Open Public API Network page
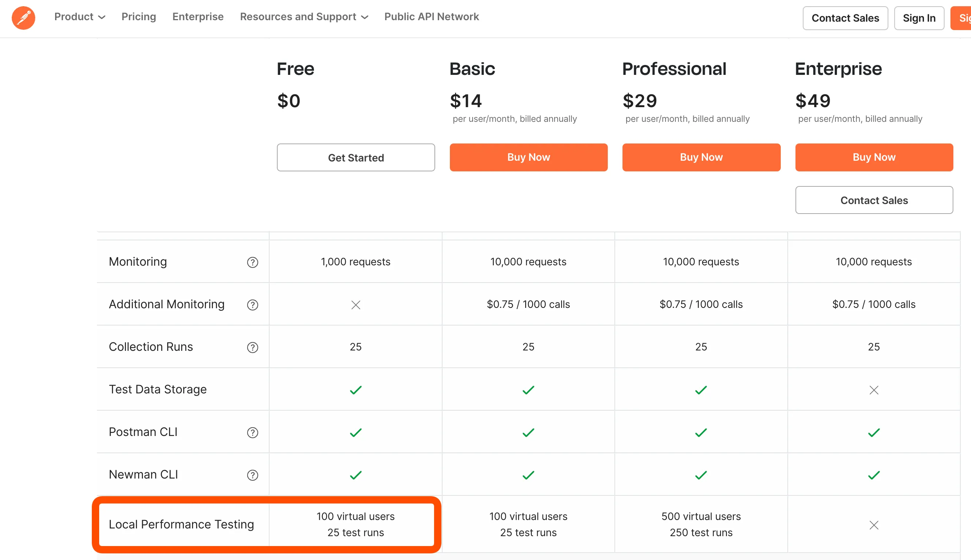971x560 pixels. pyautogui.click(x=432, y=17)
